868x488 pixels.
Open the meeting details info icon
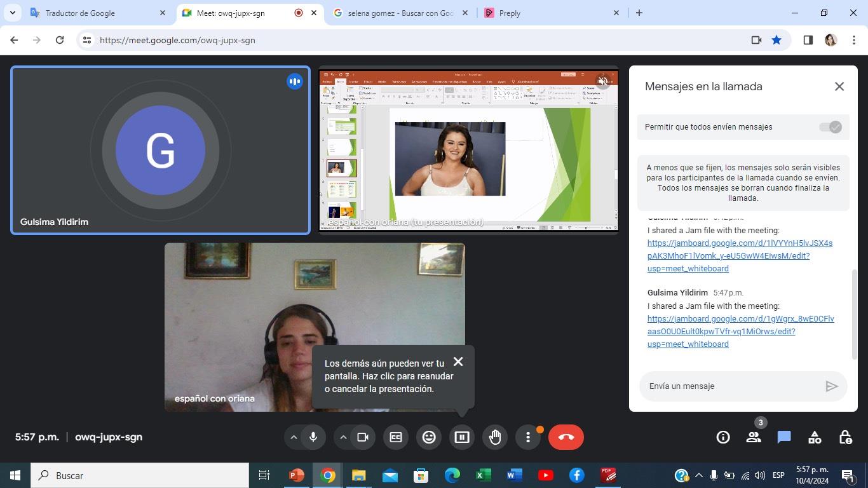tap(722, 437)
